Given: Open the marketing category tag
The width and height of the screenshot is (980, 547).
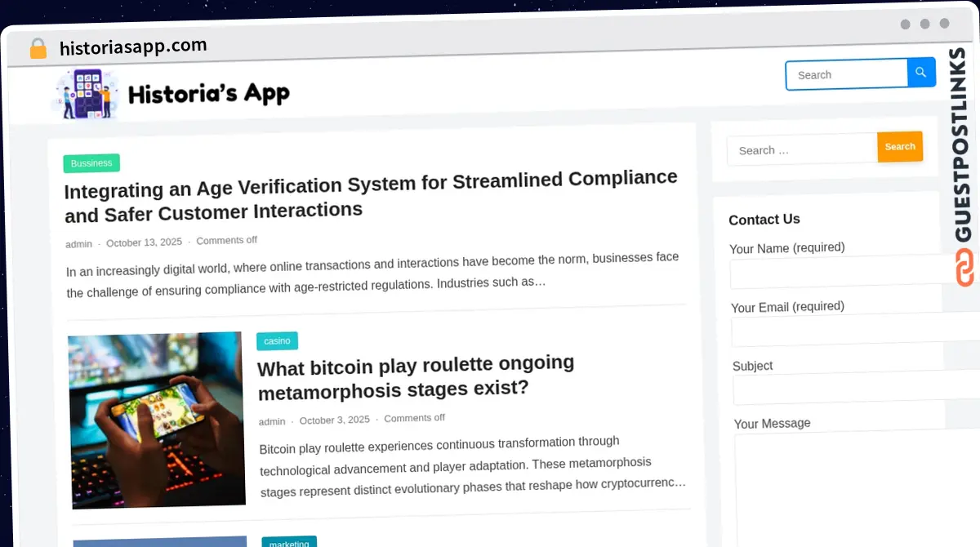Looking at the screenshot, I should 289,542.
